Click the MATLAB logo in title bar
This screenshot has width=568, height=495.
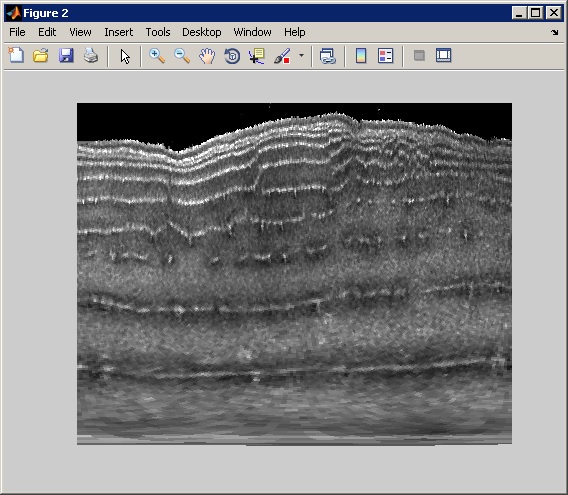tap(14, 13)
